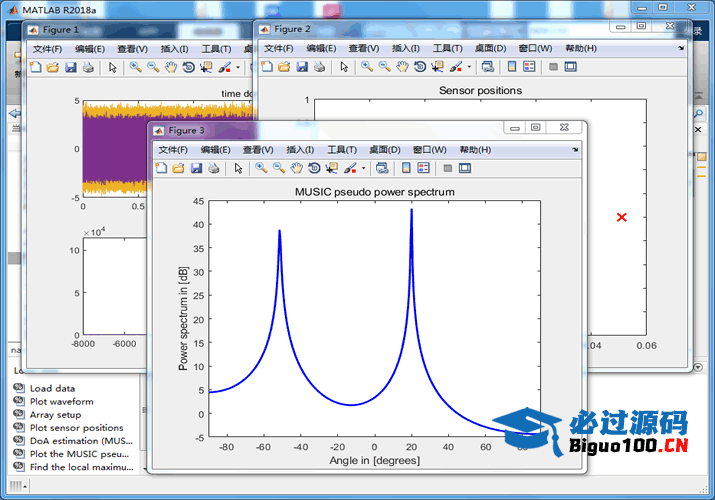Click Link Plot icon in Figure 3
Viewport: 715px width, 500px height.
382,168
